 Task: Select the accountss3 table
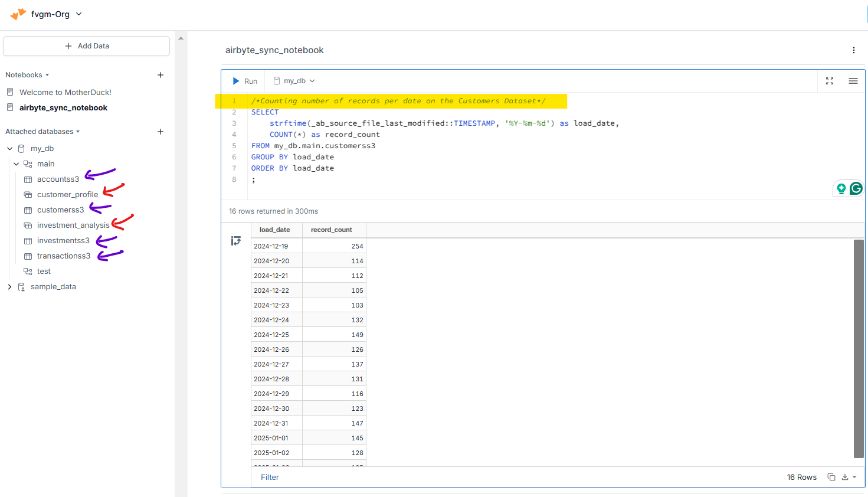[x=58, y=179]
